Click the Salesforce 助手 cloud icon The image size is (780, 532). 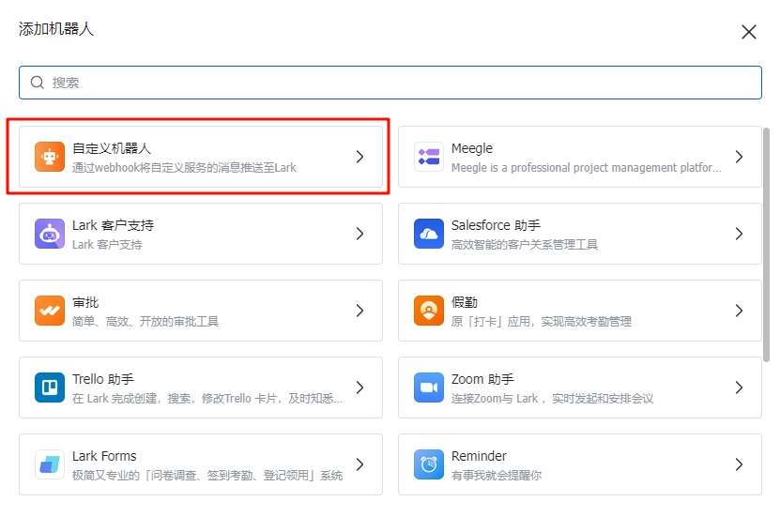point(429,234)
